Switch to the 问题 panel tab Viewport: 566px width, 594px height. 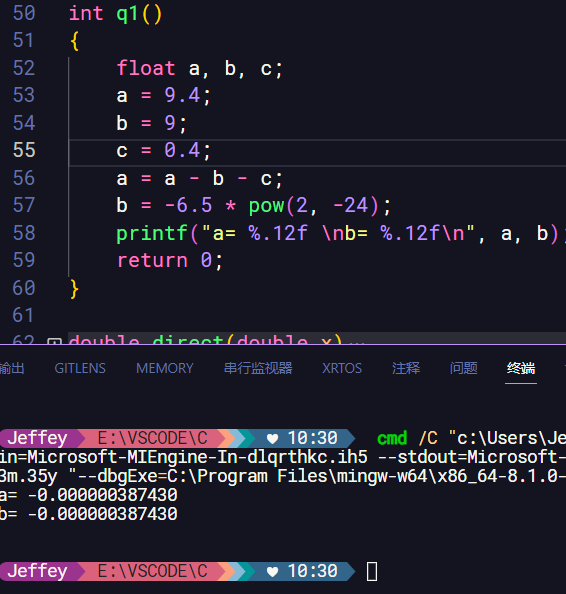(463, 368)
